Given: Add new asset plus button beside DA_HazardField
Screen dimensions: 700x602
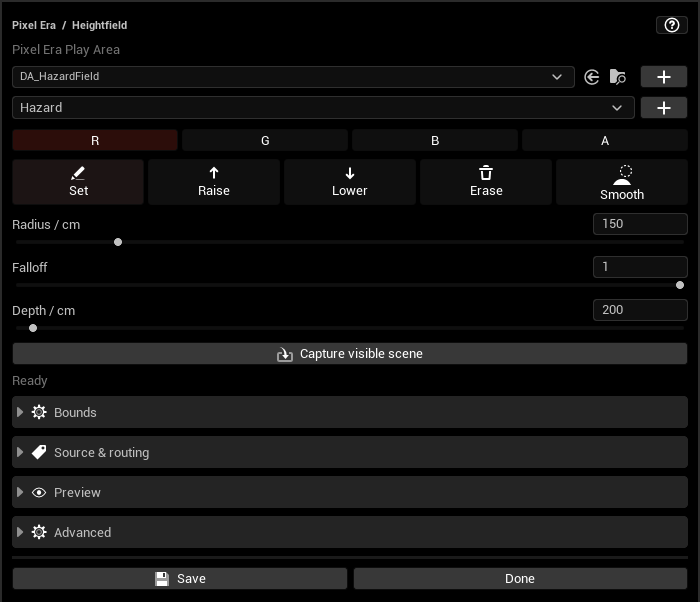Looking at the screenshot, I should (664, 77).
